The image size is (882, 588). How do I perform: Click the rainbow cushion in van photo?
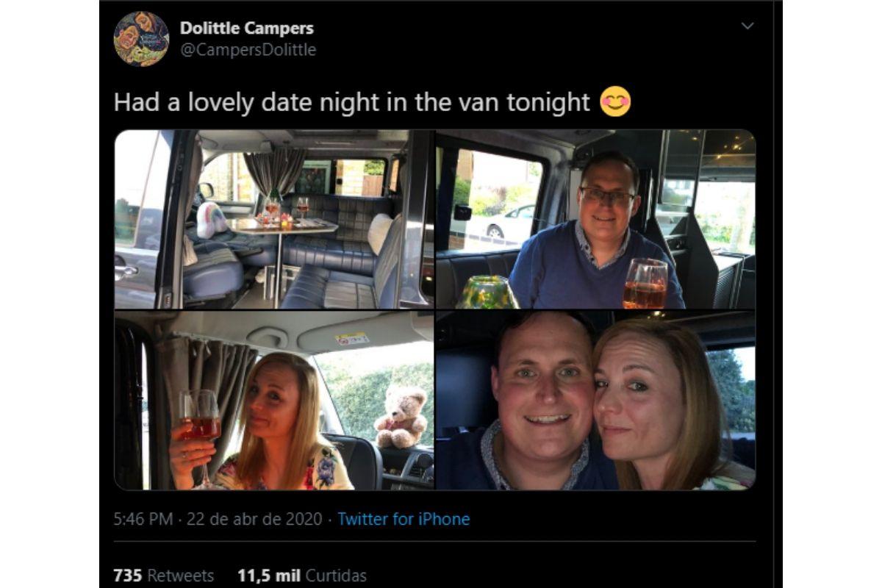tap(212, 220)
